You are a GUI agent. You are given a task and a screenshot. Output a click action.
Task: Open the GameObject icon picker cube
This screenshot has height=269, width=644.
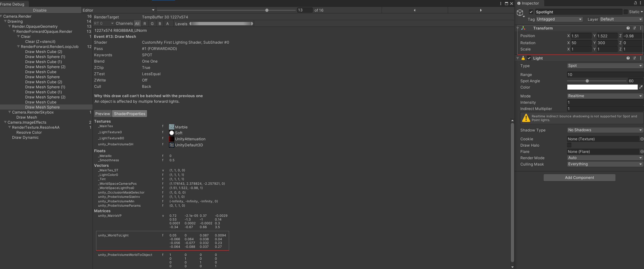(x=520, y=13)
